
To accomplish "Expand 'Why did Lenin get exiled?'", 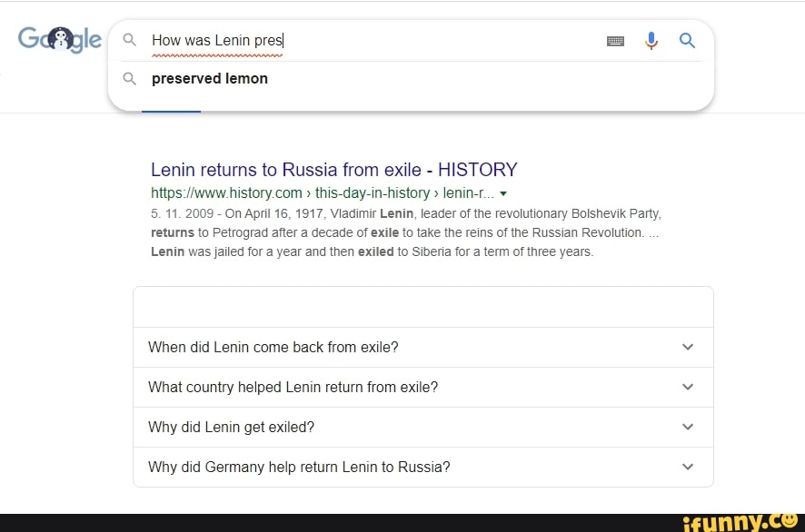I will click(x=231, y=427).
